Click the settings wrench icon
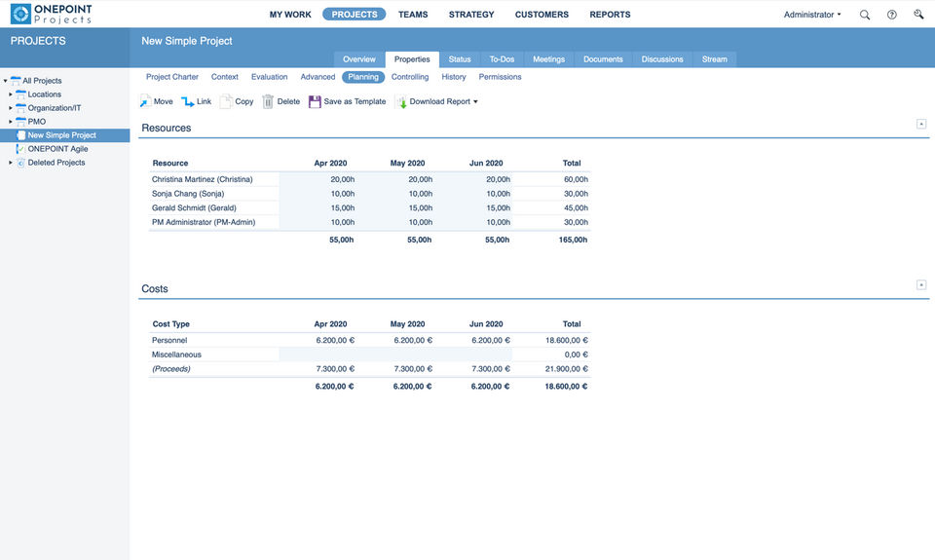 point(917,15)
